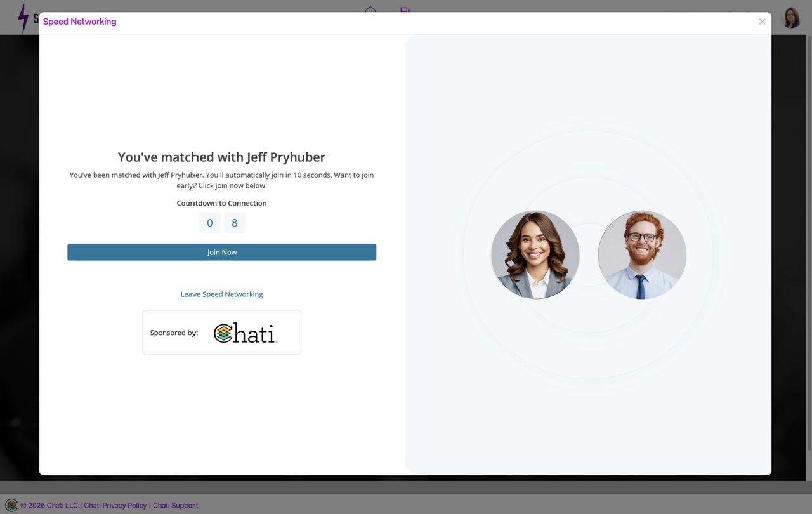The image size is (812, 514).
Task: Click the © 2025 Chati LLC link
Action: 49,506
